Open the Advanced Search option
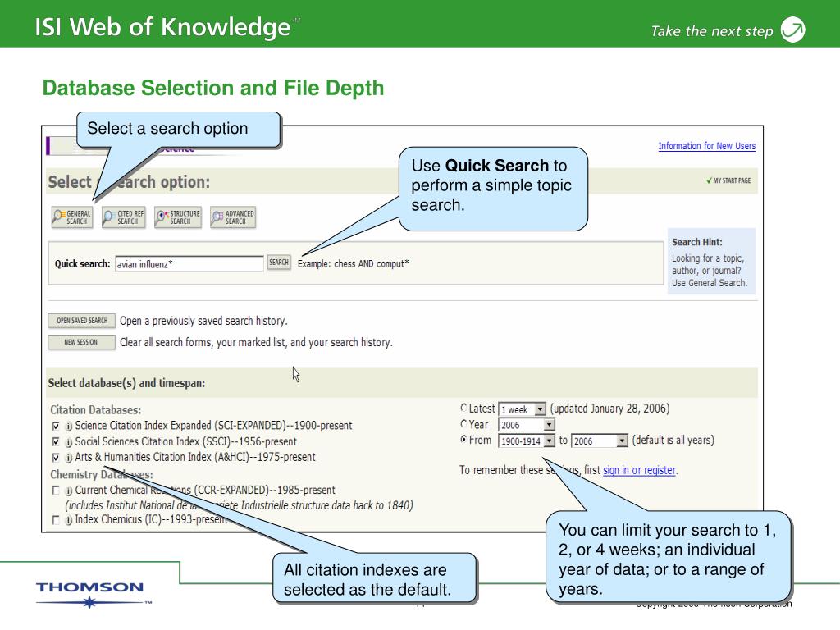The width and height of the screenshot is (840, 630). coord(233,217)
